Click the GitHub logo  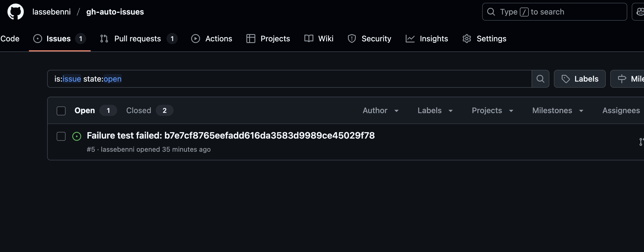pyautogui.click(x=15, y=11)
